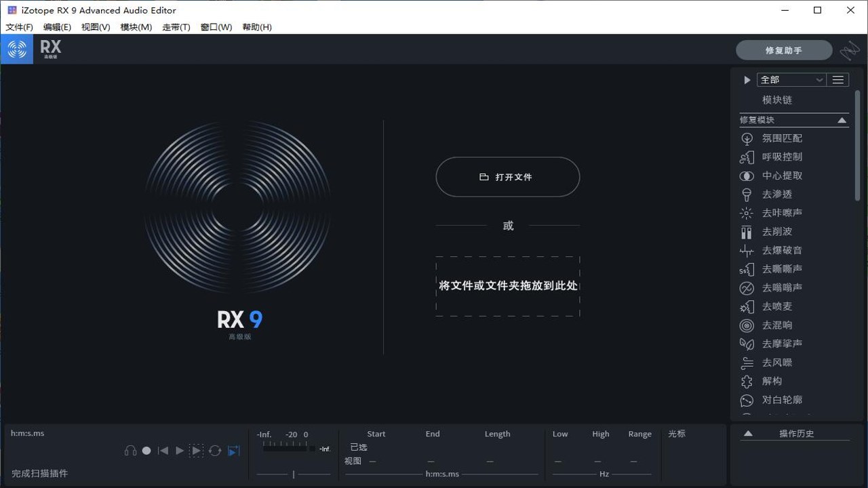The height and width of the screenshot is (488, 868).
Task: Launch the 修复助手 assistant
Action: click(784, 51)
